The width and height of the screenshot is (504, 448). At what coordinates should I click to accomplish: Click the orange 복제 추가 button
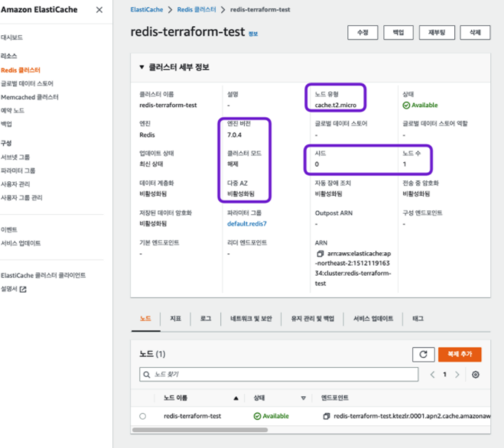(x=460, y=354)
